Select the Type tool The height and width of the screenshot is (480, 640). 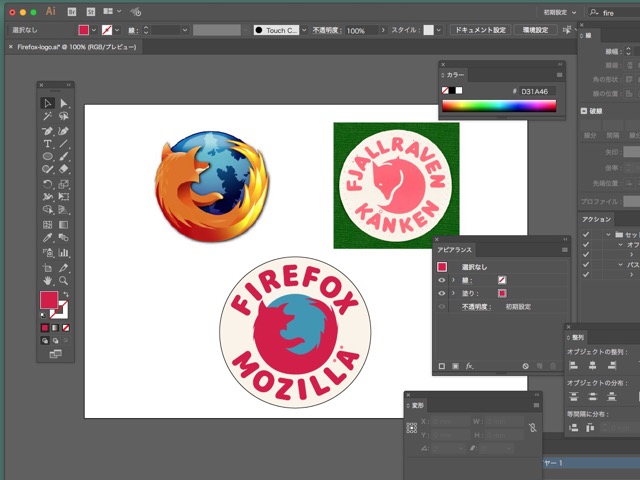pos(47,144)
